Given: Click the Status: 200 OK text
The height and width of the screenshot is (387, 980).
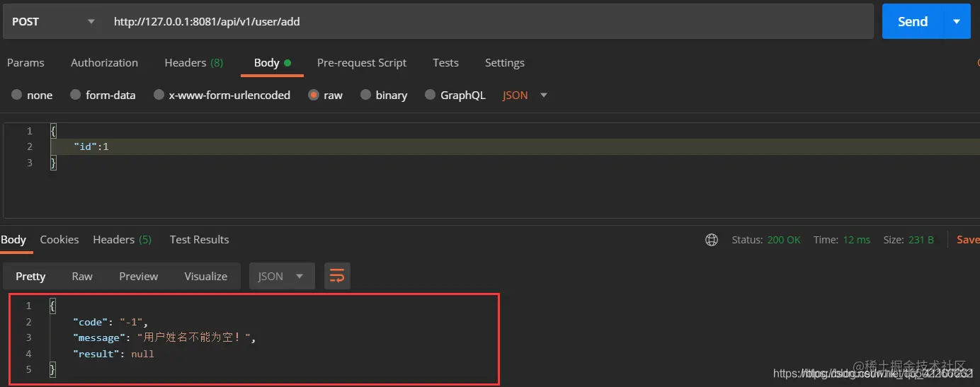Looking at the screenshot, I should point(766,240).
